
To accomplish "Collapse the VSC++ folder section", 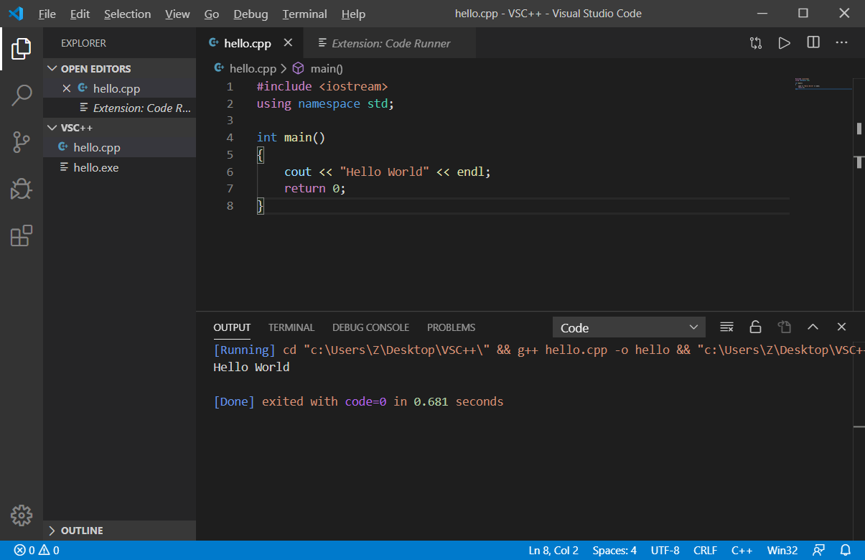I will [x=119, y=127].
